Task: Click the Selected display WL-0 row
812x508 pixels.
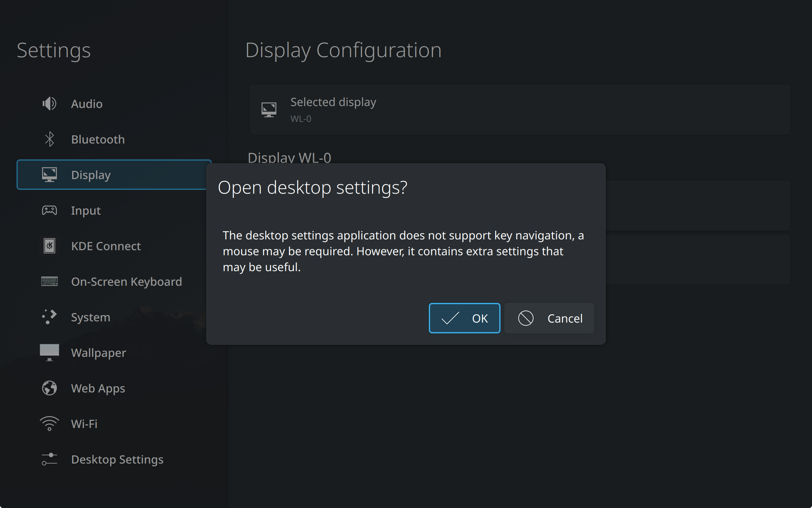Action: (520, 110)
